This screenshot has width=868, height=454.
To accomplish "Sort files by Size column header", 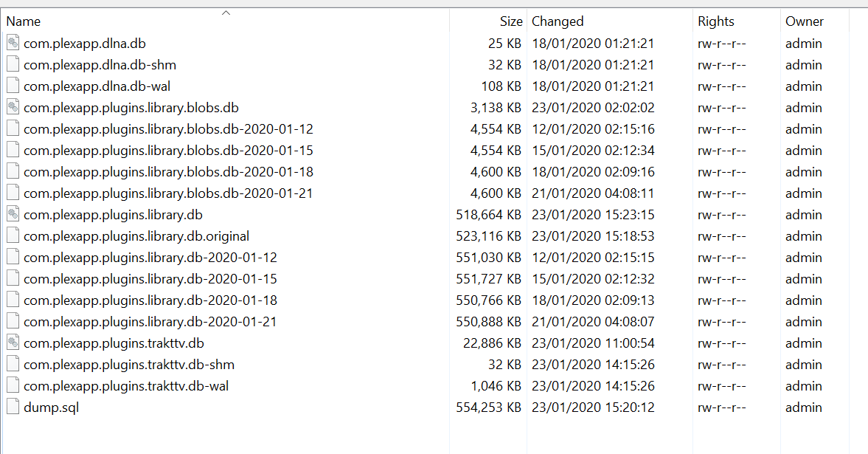I will (x=510, y=21).
